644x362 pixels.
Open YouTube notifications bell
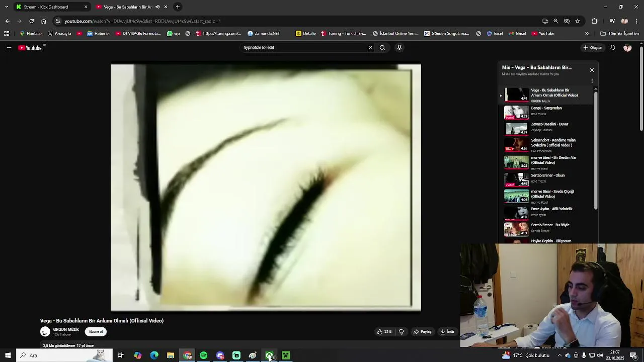click(x=613, y=48)
